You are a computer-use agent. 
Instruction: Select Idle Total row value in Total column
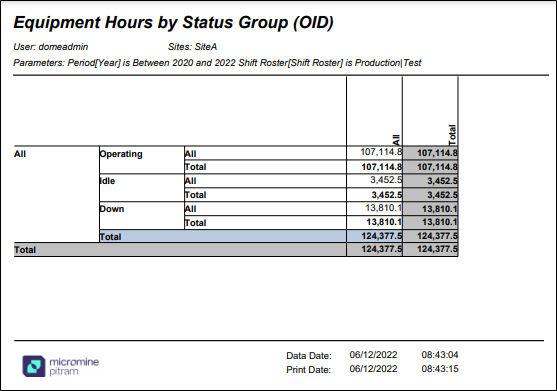[442, 195]
